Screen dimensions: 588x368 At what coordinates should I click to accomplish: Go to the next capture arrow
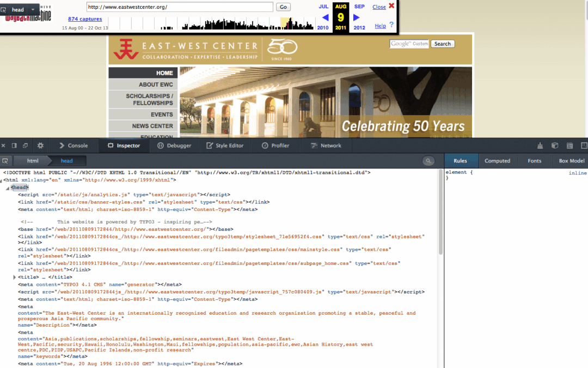point(356,17)
